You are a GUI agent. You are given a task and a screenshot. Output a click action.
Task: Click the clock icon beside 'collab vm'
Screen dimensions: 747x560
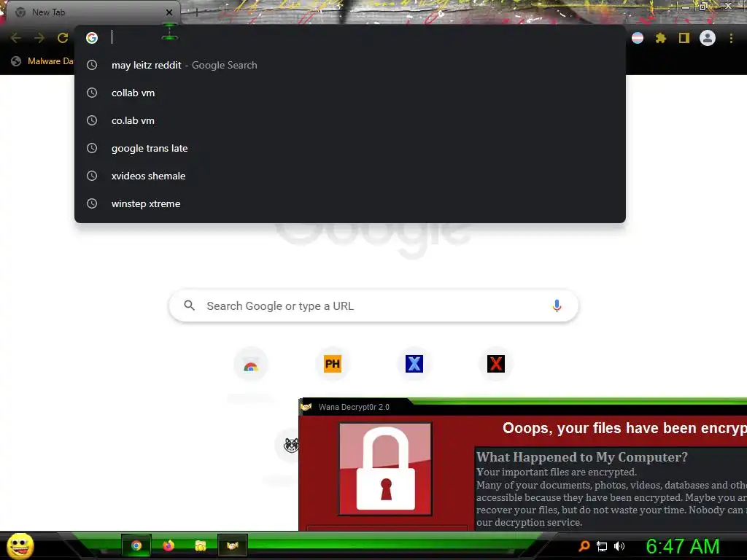point(92,93)
